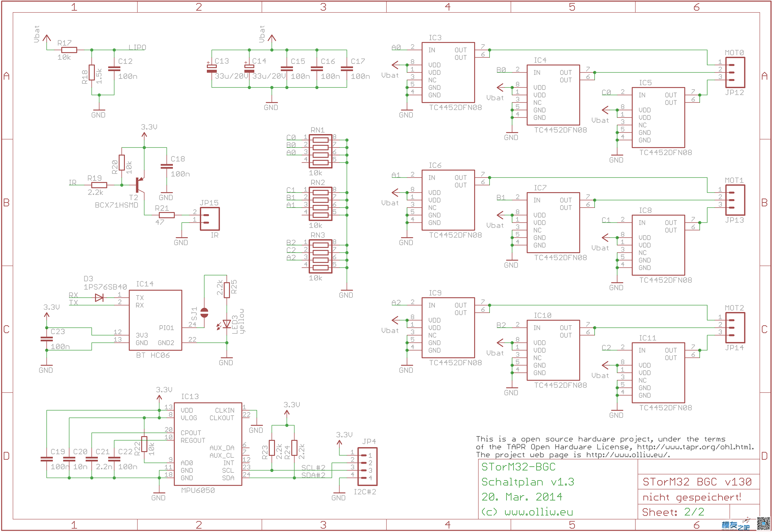Select the IC14 BT HC06 block

[x=156, y=320]
